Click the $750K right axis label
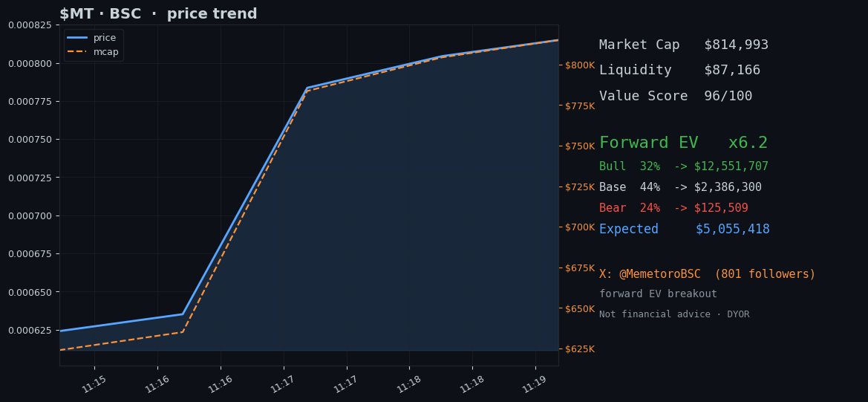 pyautogui.click(x=580, y=146)
